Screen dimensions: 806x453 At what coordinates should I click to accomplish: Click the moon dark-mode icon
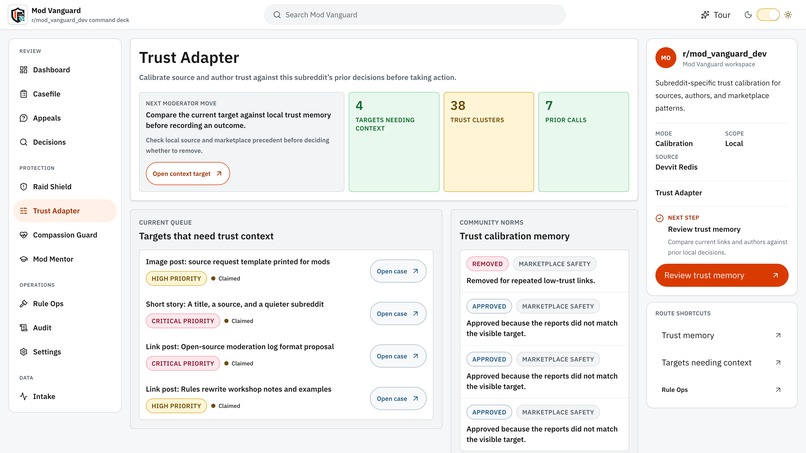(x=748, y=15)
